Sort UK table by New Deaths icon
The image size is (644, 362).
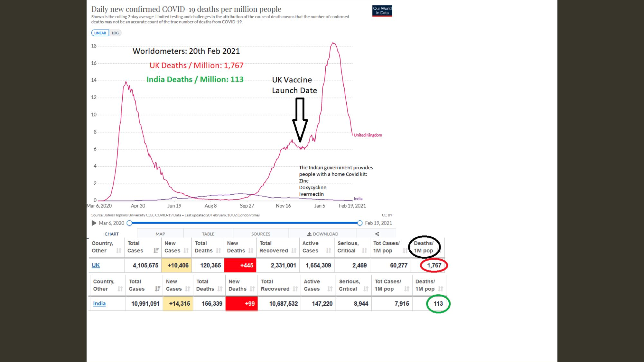[x=251, y=251]
